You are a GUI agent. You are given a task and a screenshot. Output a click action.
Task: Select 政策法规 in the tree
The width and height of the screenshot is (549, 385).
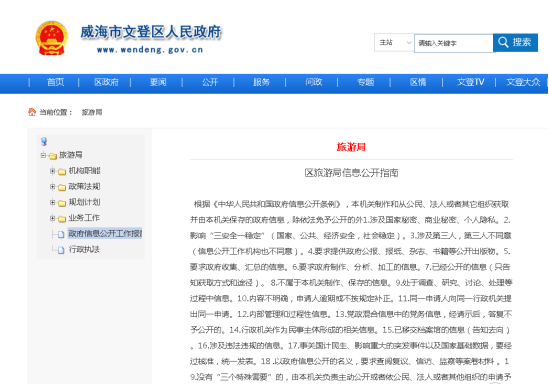[x=84, y=186]
